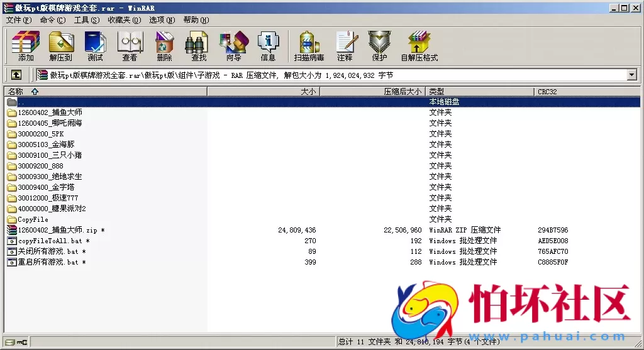Viewport: 644px width, 350px height.
Task: Run the Test (测试) tool
Action: coord(96,46)
